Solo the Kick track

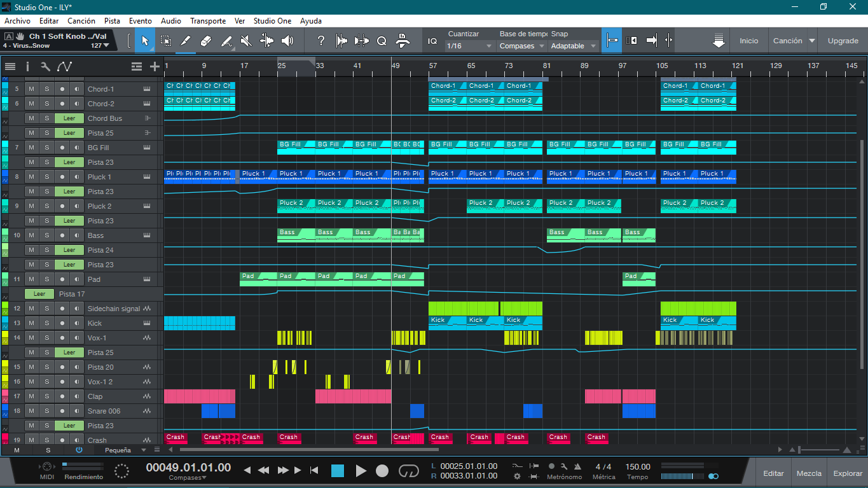coord(46,323)
